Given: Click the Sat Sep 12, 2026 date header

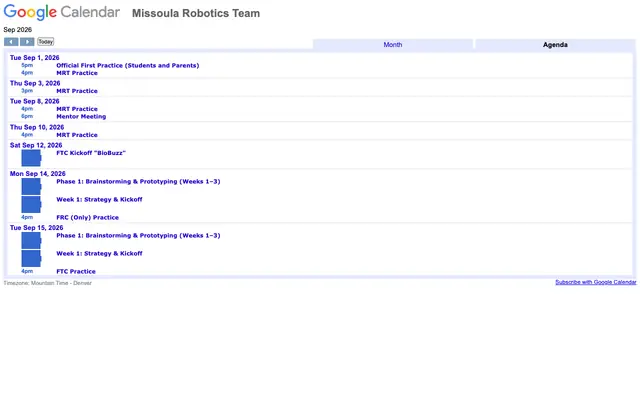Looking at the screenshot, I should 36,145.
